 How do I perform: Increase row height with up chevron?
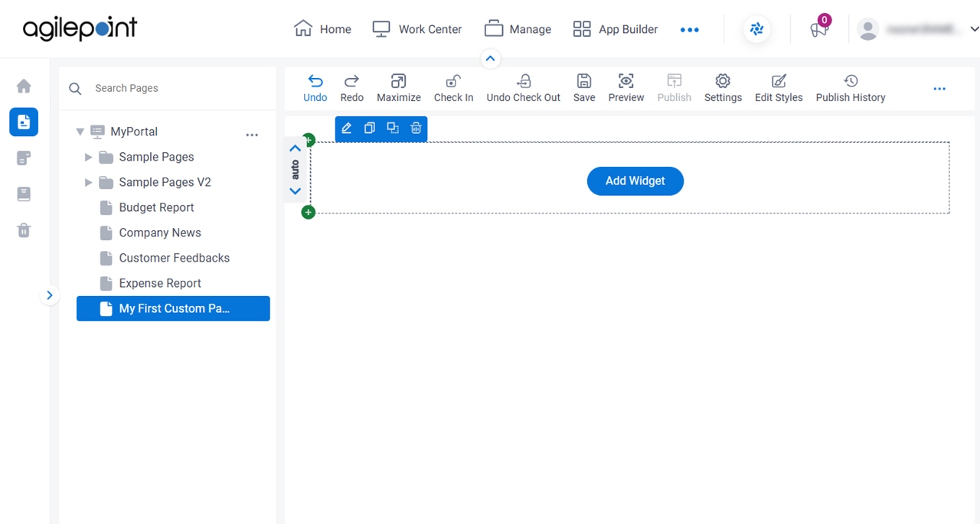295,148
